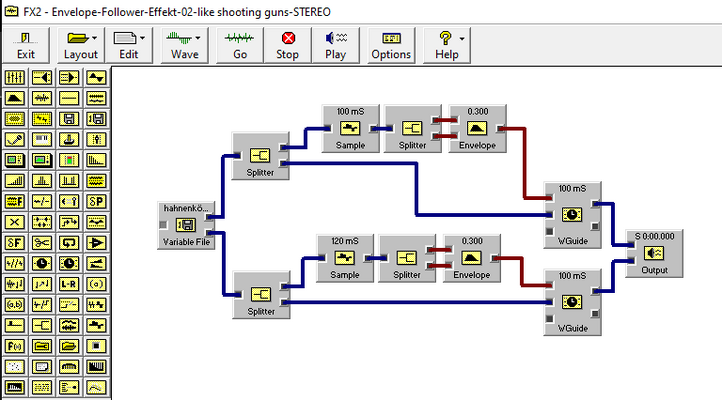The width and height of the screenshot is (722, 400).
Task: Select the Variable File block on canvas
Action: point(186,225)
